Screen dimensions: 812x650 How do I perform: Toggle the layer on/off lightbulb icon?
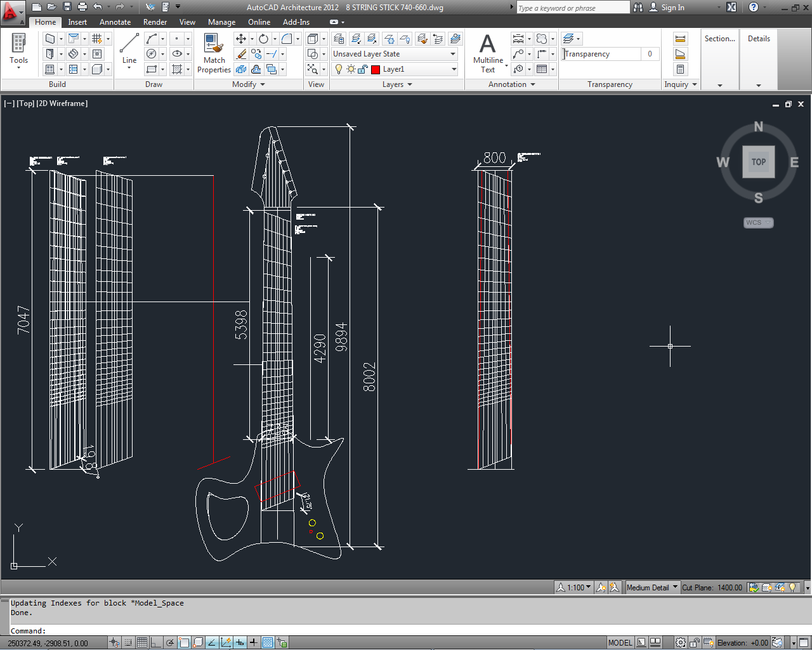[x=339, y=69]
